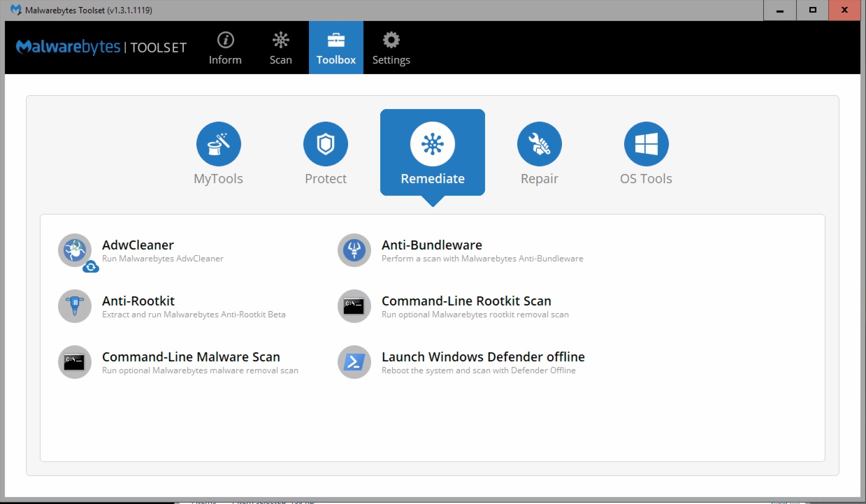
Task: Click the Anti-Bundleware icon
Action: click(x=354, y=250)
